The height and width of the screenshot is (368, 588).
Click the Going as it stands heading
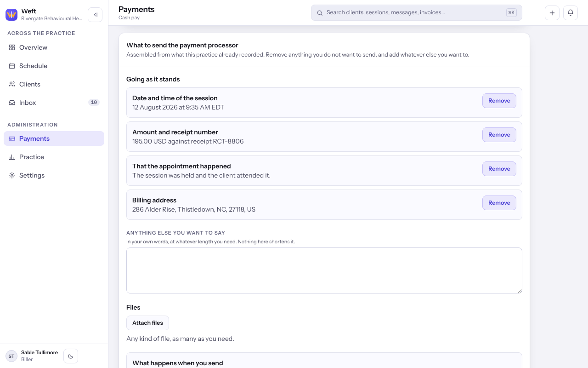point(153,79)
